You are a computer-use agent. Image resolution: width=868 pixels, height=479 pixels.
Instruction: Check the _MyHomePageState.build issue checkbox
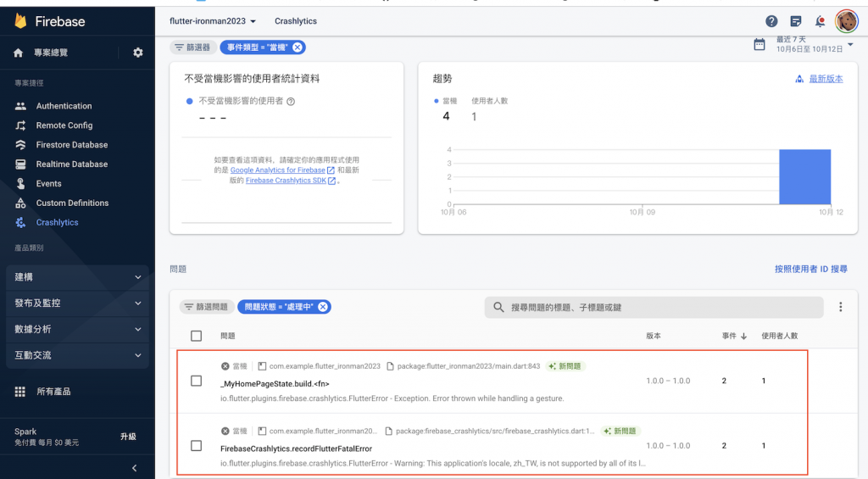pyautogui.click(x=196, y=381)
